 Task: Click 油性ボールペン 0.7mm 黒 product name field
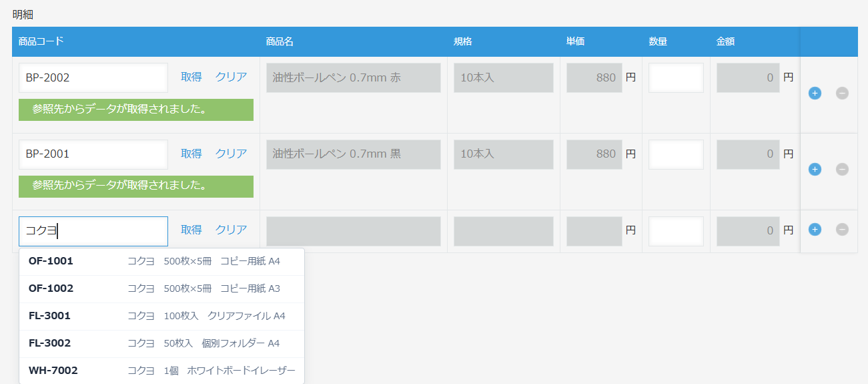354,154
